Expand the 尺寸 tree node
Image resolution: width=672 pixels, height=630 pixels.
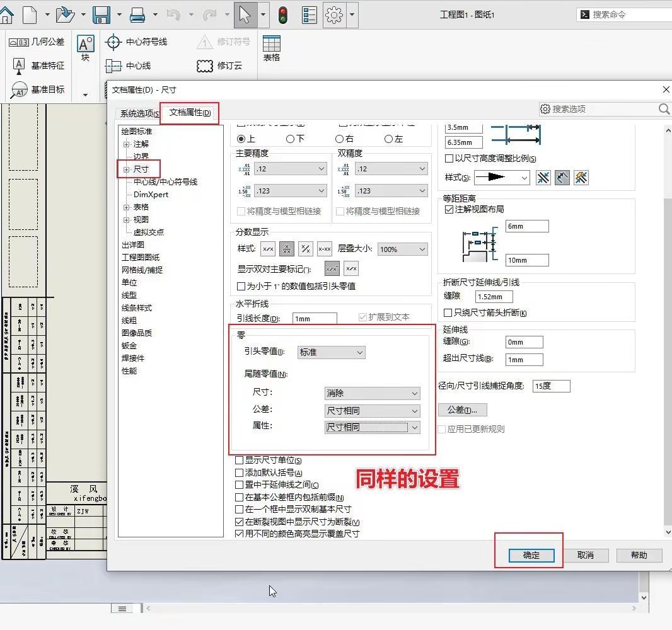(x=127, y=169)
